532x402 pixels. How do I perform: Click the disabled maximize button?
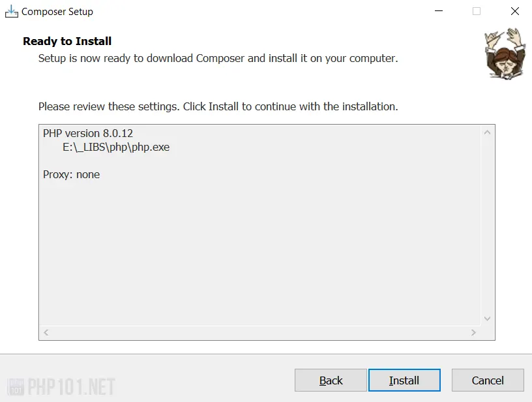coord(476,11)
